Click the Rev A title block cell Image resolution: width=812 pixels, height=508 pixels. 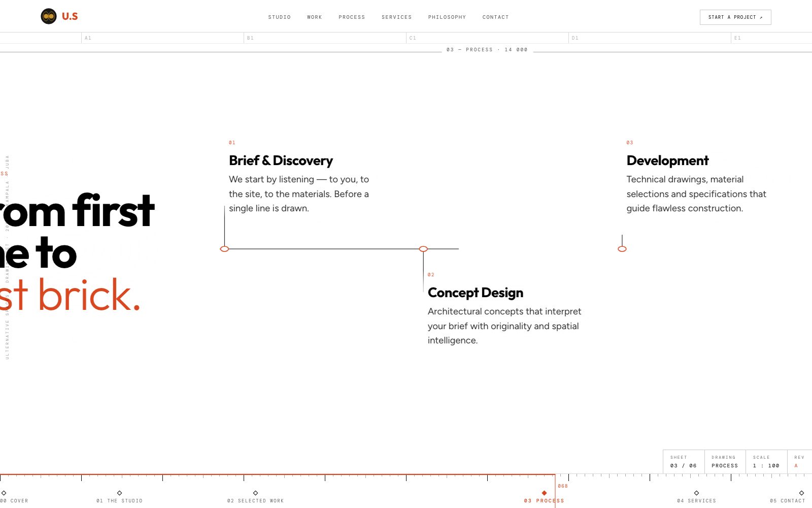(799, 461)
